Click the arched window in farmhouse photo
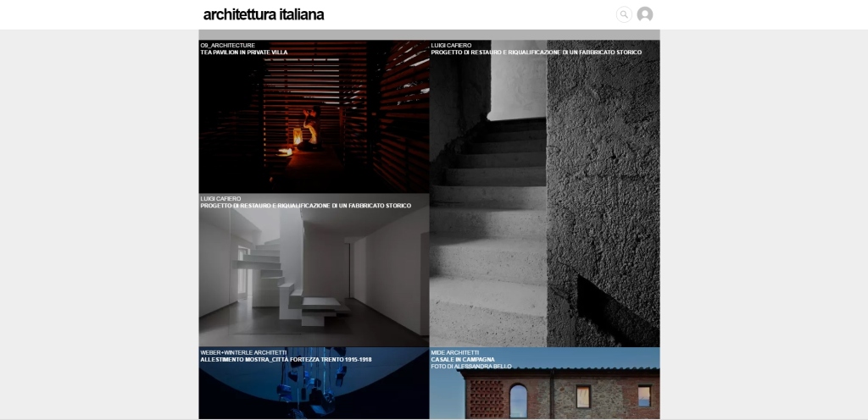Image resolution: width=868 pixels, height=420 pixels. click(519, 401)
